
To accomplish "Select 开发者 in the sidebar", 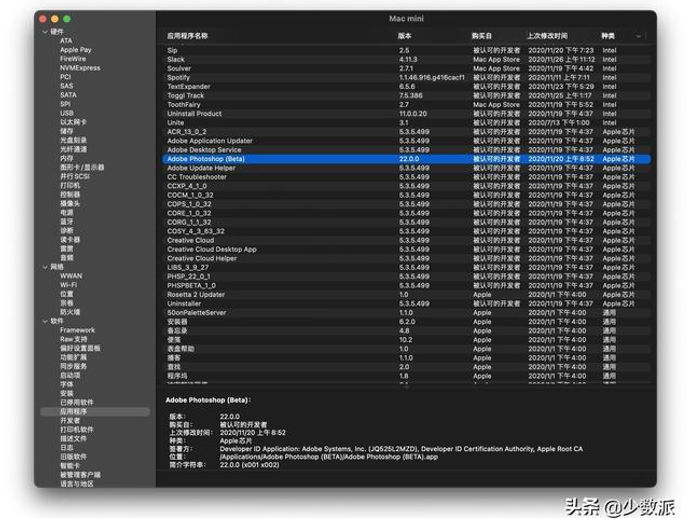I will (70, 420).
